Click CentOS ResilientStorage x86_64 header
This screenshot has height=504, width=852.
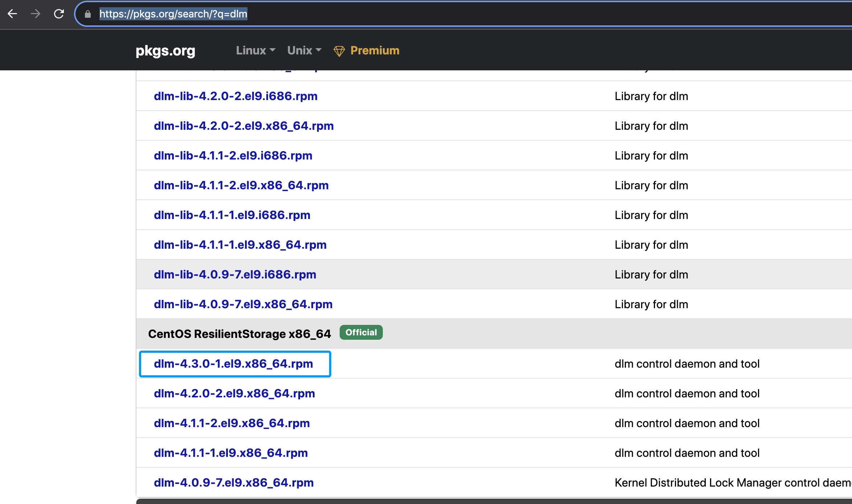(x=239, y=334)
